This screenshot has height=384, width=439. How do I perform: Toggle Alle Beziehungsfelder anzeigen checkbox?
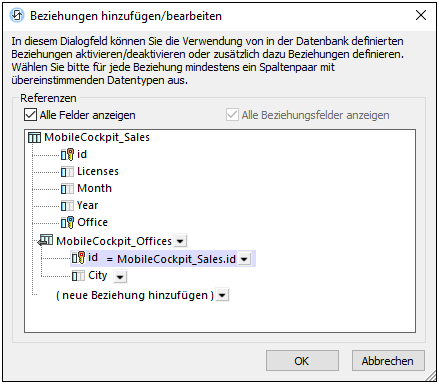(x=232, y=115)
